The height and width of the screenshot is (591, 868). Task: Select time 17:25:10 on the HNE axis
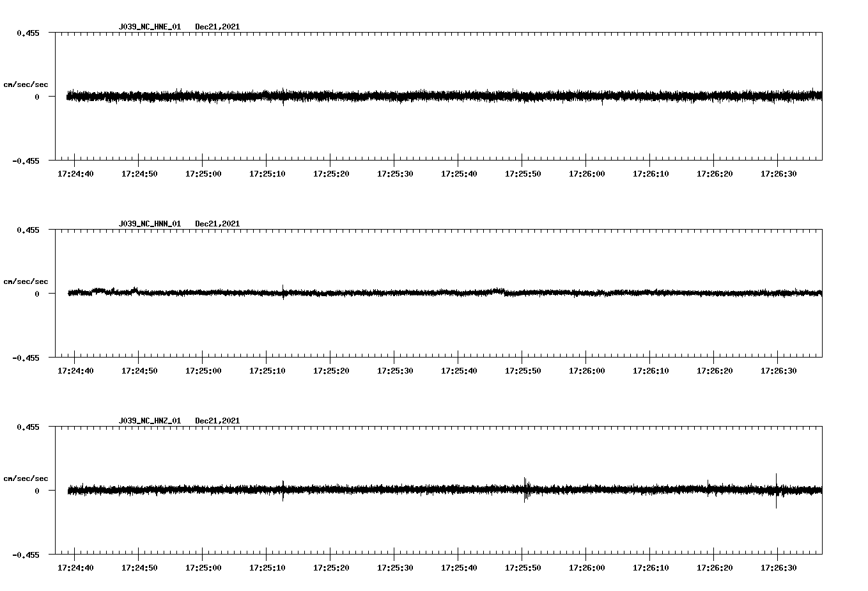(x=267, y=173)
